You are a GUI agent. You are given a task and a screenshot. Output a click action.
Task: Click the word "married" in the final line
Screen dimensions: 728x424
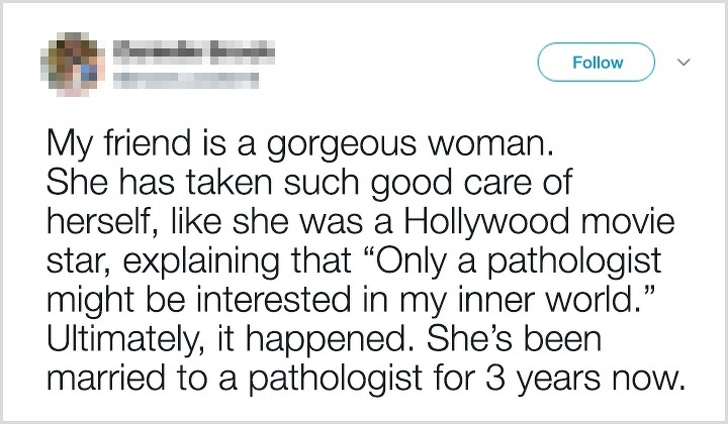(106, 378)
